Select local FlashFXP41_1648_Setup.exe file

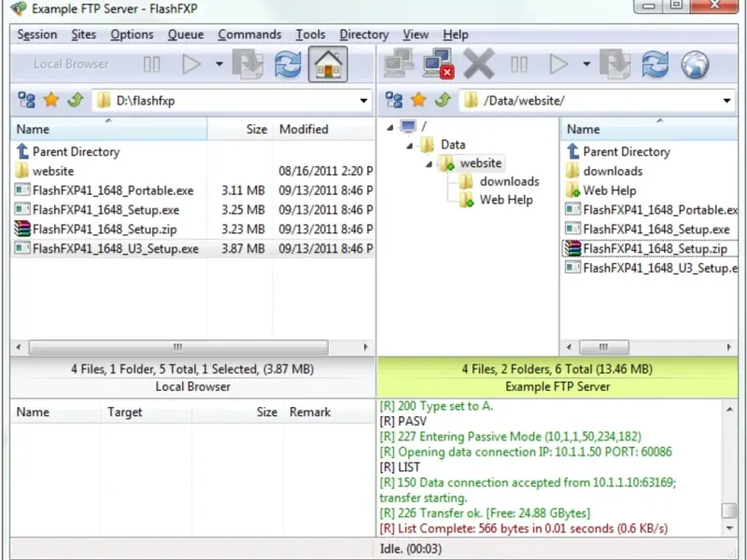point(106,210)
